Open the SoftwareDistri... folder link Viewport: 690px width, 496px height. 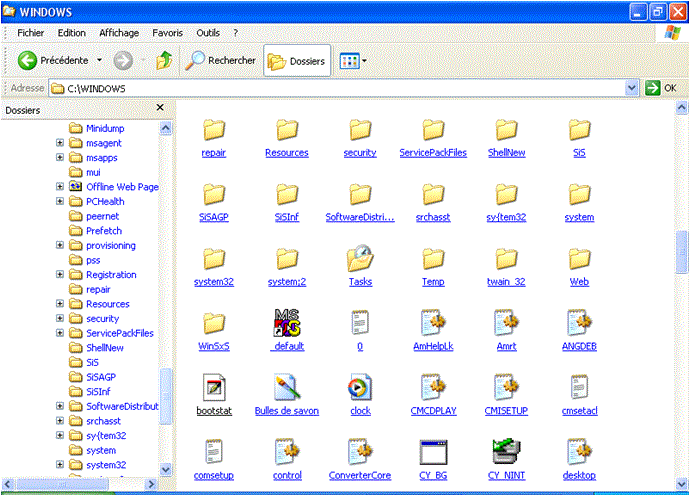pos(360,217)
